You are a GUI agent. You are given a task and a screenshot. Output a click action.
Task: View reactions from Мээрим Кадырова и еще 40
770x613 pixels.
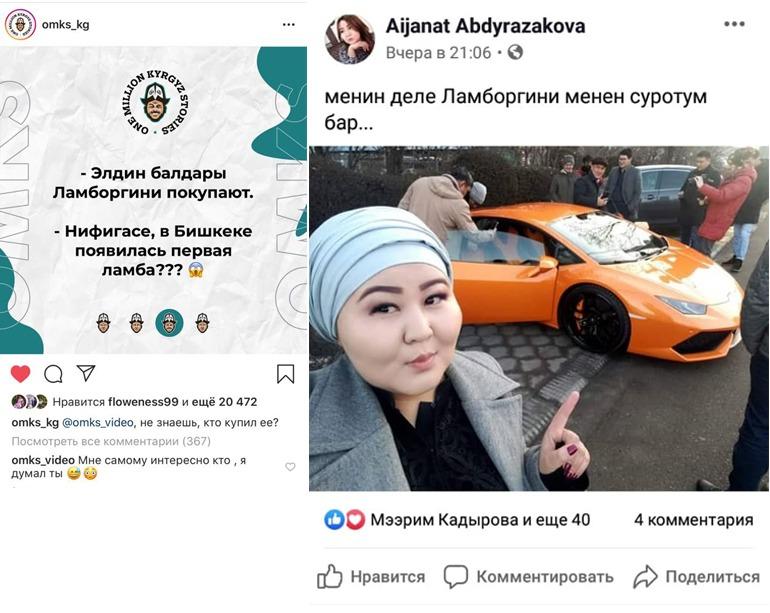[x=457, y=520]
